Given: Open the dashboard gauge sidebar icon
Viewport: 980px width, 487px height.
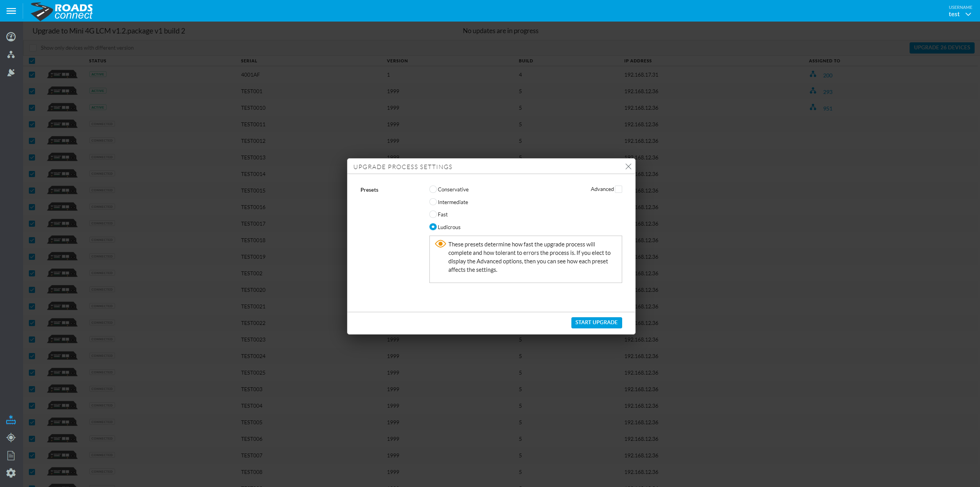Looking at the screenshot, I should click(x=11, y=37).
